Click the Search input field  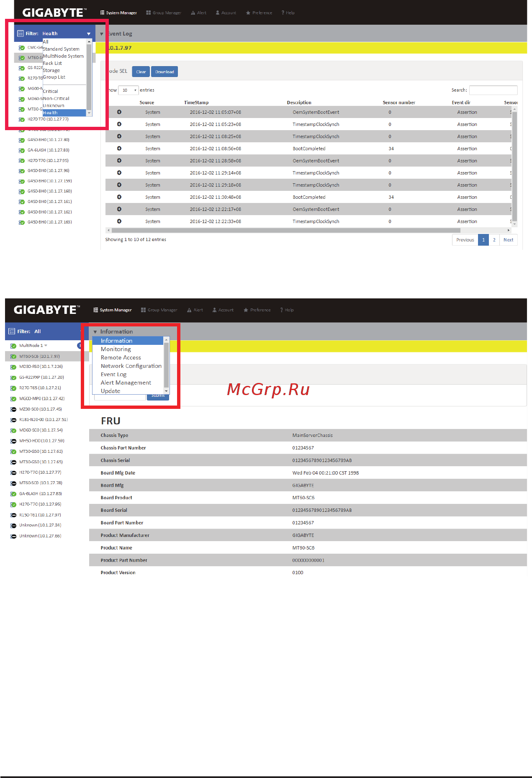point(493,90)
